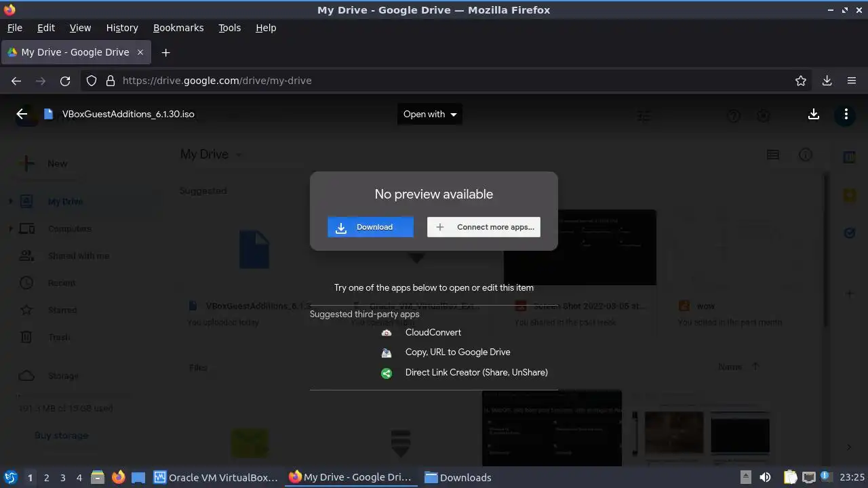This screenshot has width=868, height=488.
Task: Switch to Downloads window in taskbar
Action: pyautogui.click(x=458, y=477)
